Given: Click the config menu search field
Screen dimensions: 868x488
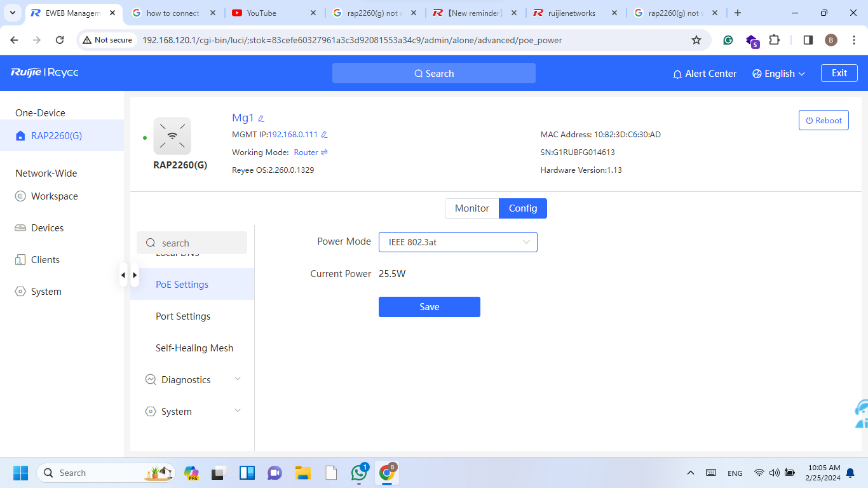Looking at the screenshot, I should click(198, 243).
